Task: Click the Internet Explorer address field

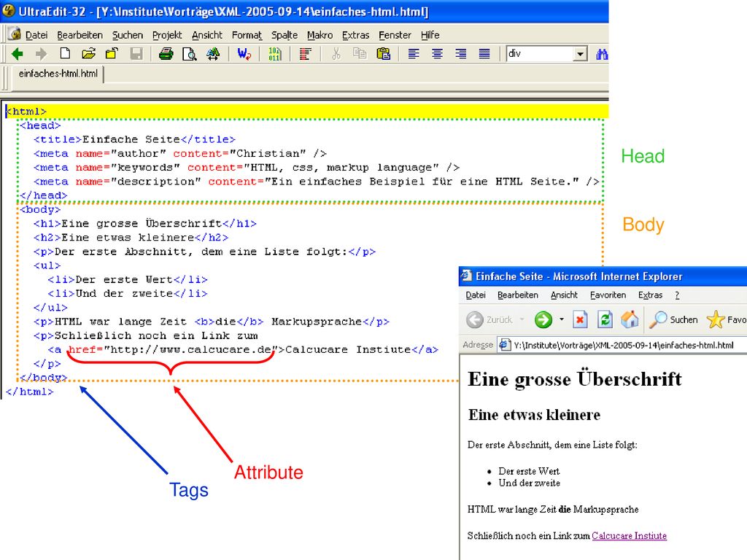Action: [623, 345]
